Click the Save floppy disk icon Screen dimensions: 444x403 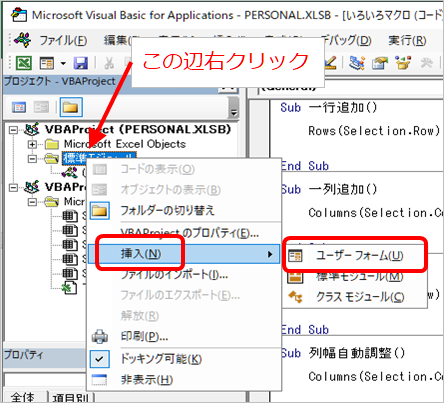click(80, 63)
